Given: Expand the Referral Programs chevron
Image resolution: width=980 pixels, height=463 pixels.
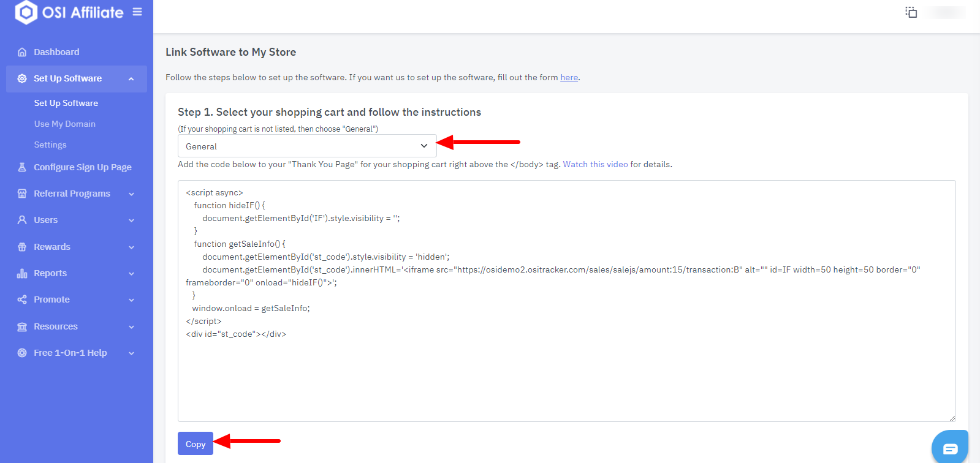Looking at the screenshot, I should (131, 194).
